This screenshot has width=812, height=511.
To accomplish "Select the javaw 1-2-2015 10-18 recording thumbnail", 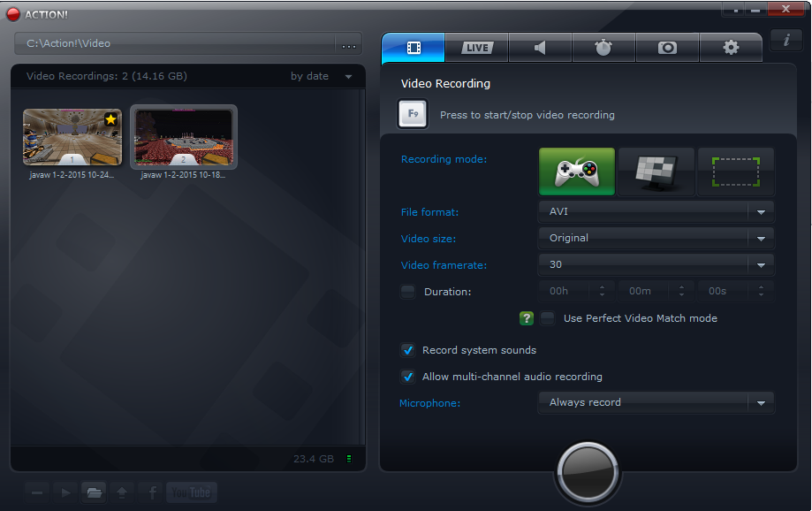I will (184, 137).
